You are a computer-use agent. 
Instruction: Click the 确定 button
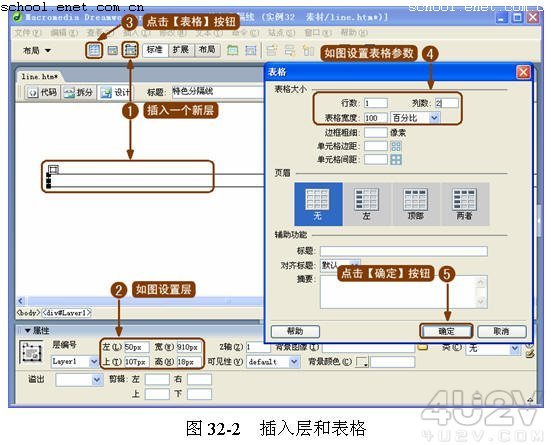(446, 331)
